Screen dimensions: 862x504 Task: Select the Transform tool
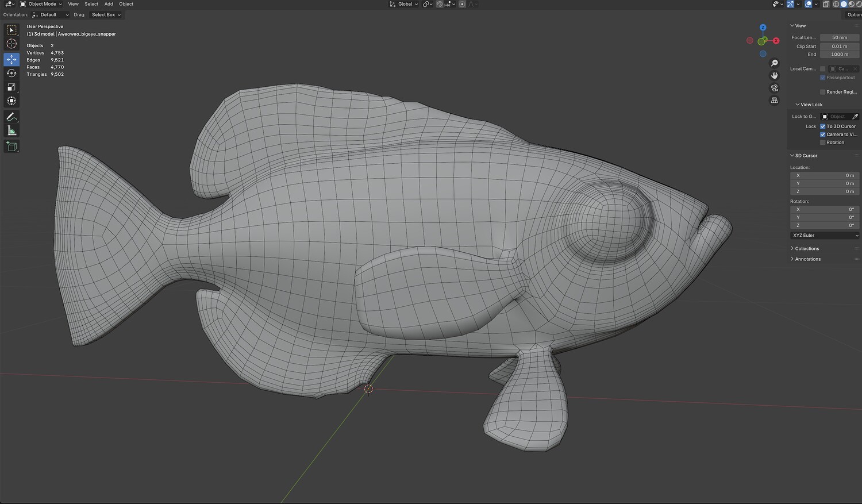click(x=11, y=101)
